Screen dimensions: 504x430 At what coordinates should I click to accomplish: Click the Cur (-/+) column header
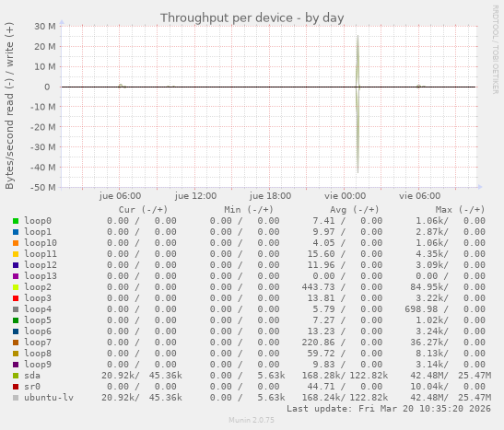143,210
